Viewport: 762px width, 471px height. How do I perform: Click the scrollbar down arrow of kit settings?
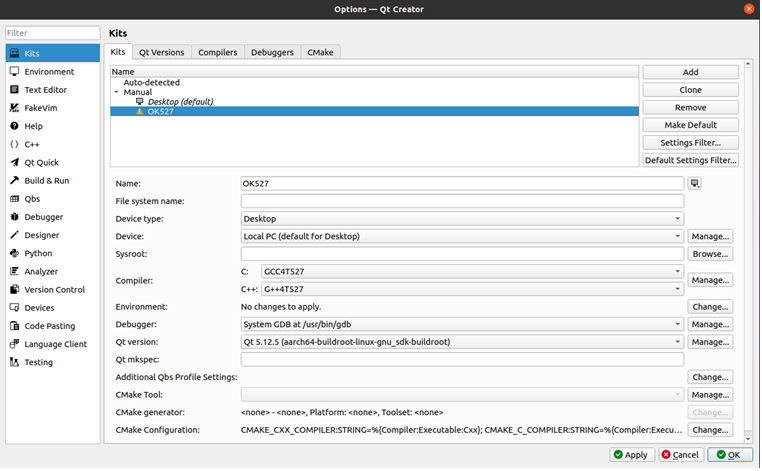pyautogui.click(x=748, y=438)
